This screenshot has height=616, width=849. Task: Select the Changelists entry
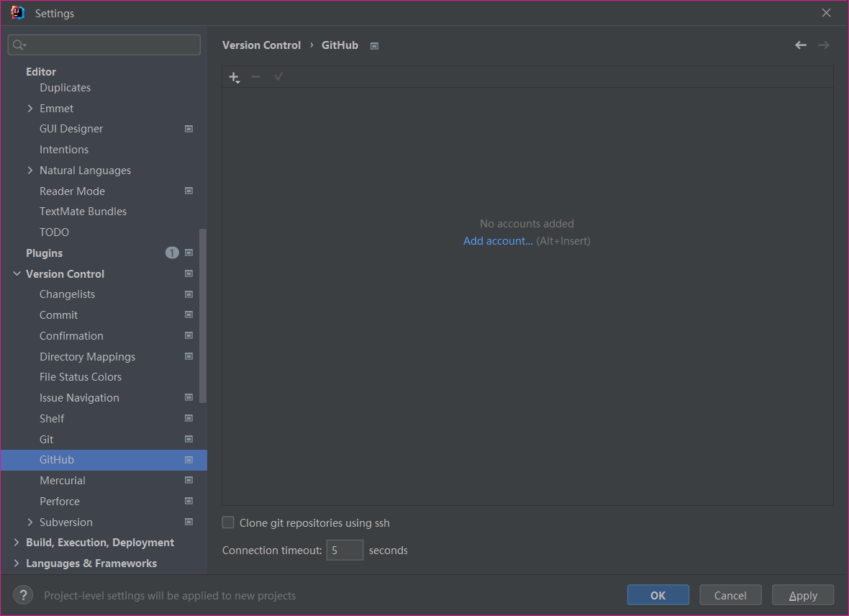point(67,294)
